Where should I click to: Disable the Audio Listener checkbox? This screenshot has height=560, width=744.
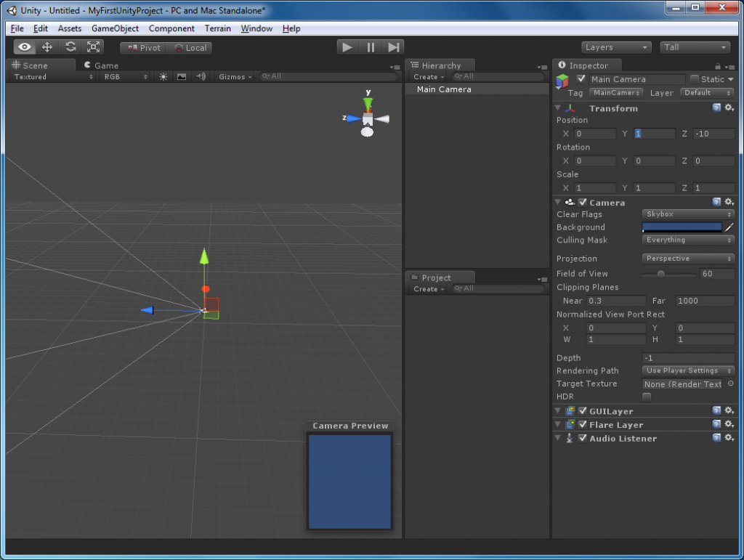click(583, 438)
